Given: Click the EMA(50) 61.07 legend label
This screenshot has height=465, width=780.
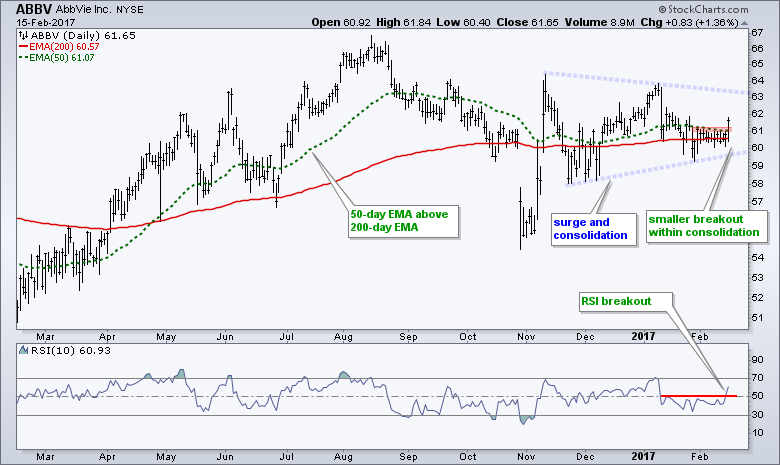Looking at the screenshot, I should [x=61, y=57].
